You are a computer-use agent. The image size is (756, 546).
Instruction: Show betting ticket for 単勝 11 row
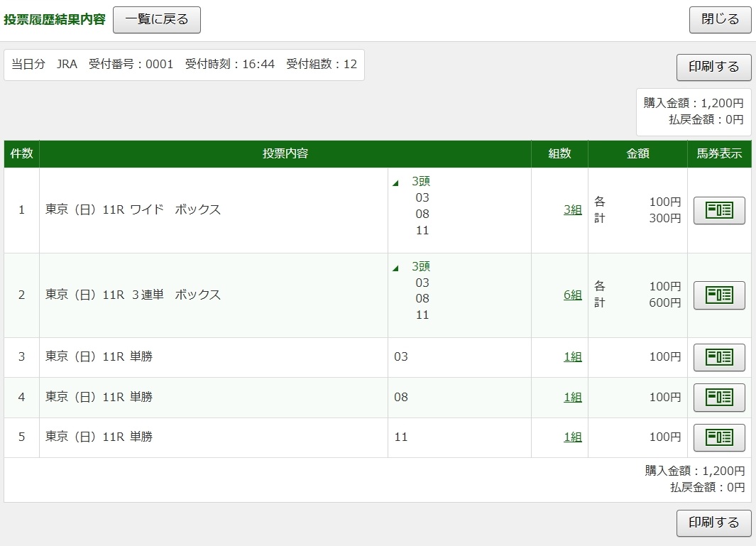[719, 437]
